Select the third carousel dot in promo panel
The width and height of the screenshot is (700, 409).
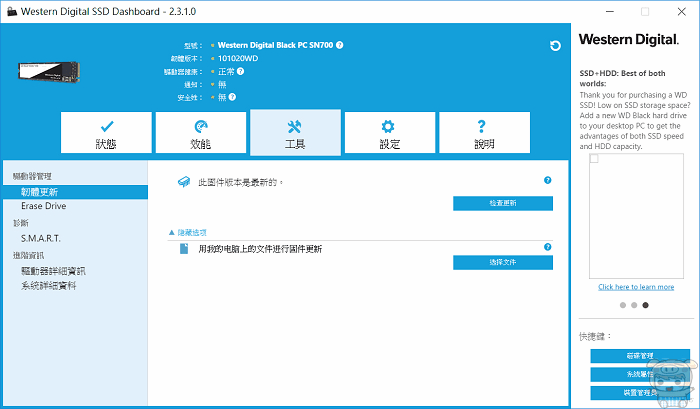pos(645,305)
